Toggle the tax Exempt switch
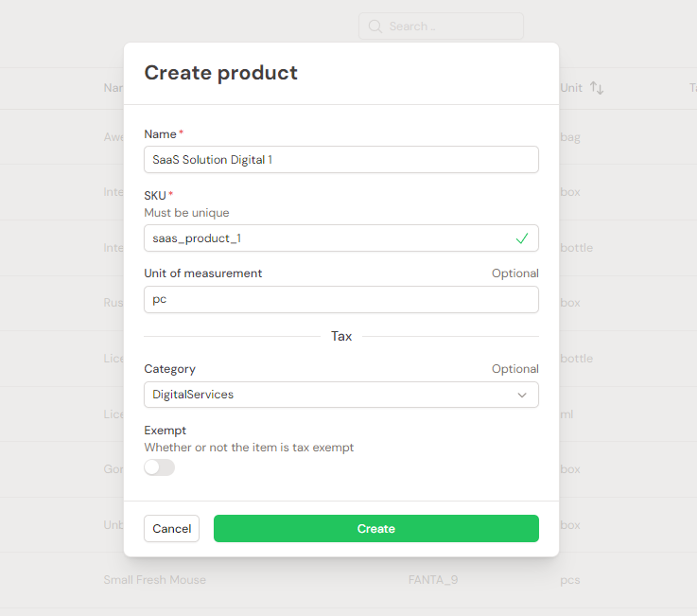The width and height of the screenshot is (697, 616). [159, 467]
